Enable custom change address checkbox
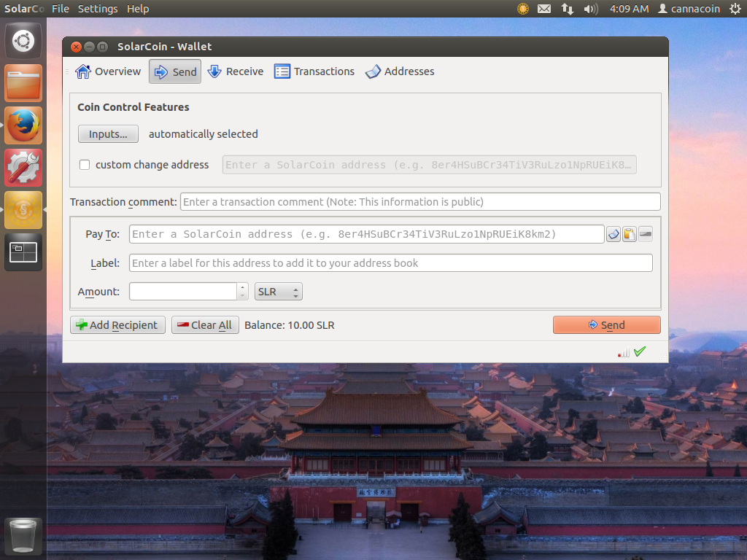The width and height of the screenshot is (747, 560). click(x=85, y=165)
